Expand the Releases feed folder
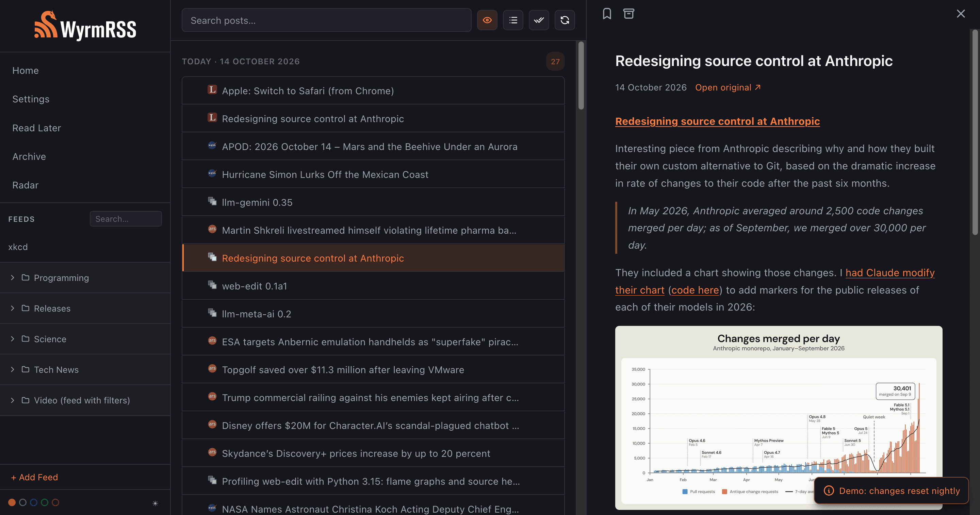The height and width of the screenshot is (515, 980). coord(85,309)
